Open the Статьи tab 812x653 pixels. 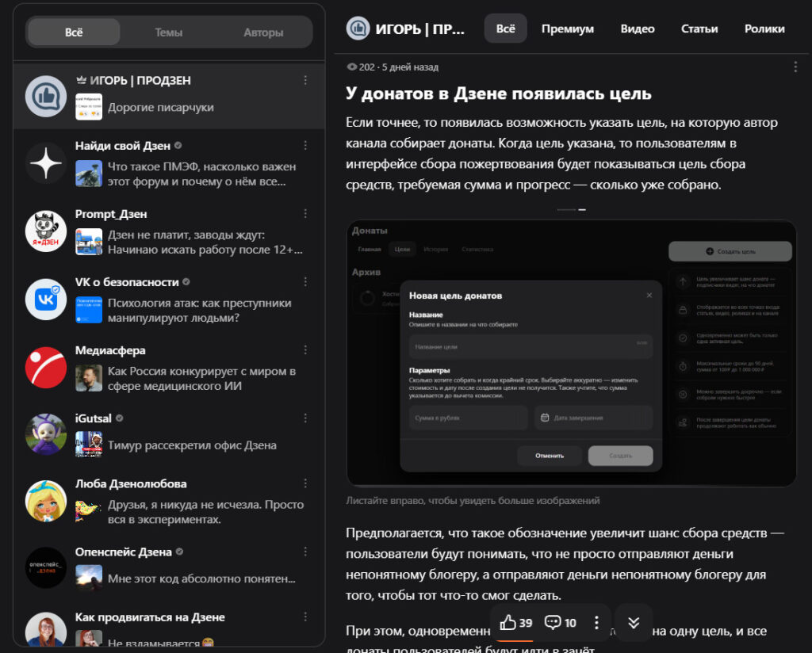699,29
